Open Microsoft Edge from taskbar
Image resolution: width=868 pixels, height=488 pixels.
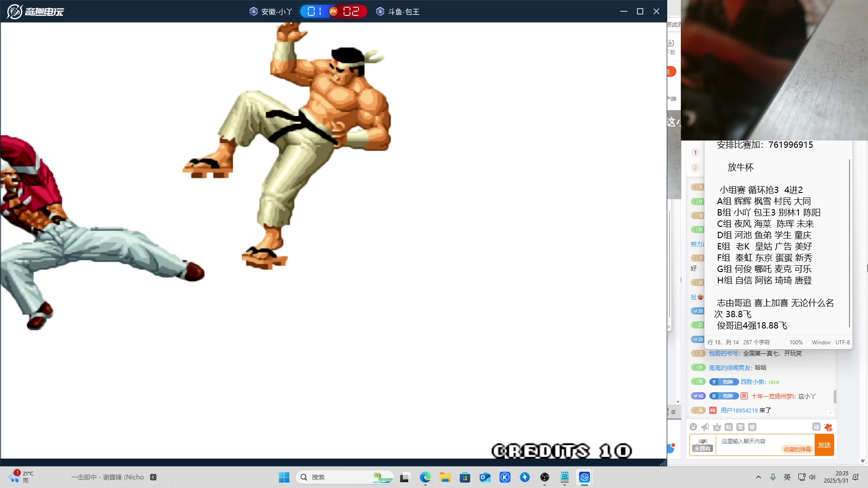pos(425,477)
